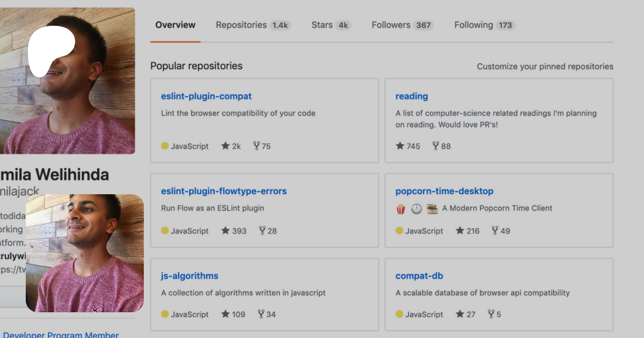Open the Stars tab
644x338 pixels.
point(331,25)
